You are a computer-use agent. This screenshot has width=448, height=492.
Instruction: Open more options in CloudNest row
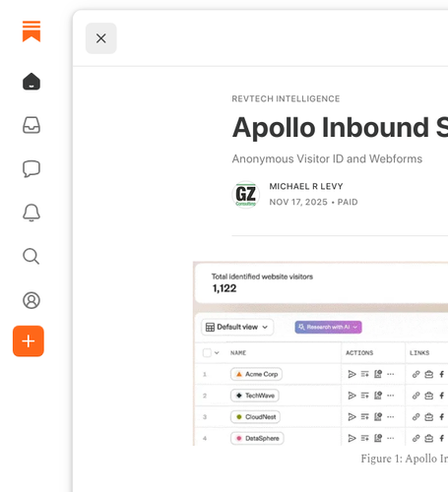[391, 417]
